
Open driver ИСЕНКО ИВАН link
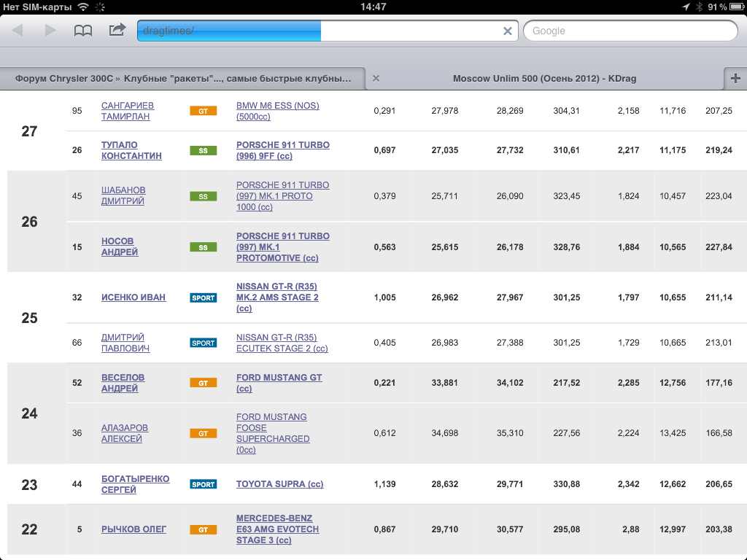coord(133,297)
